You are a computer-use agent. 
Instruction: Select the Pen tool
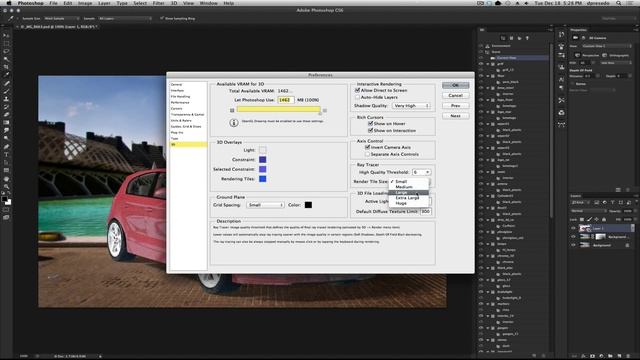tap(6, 147)
